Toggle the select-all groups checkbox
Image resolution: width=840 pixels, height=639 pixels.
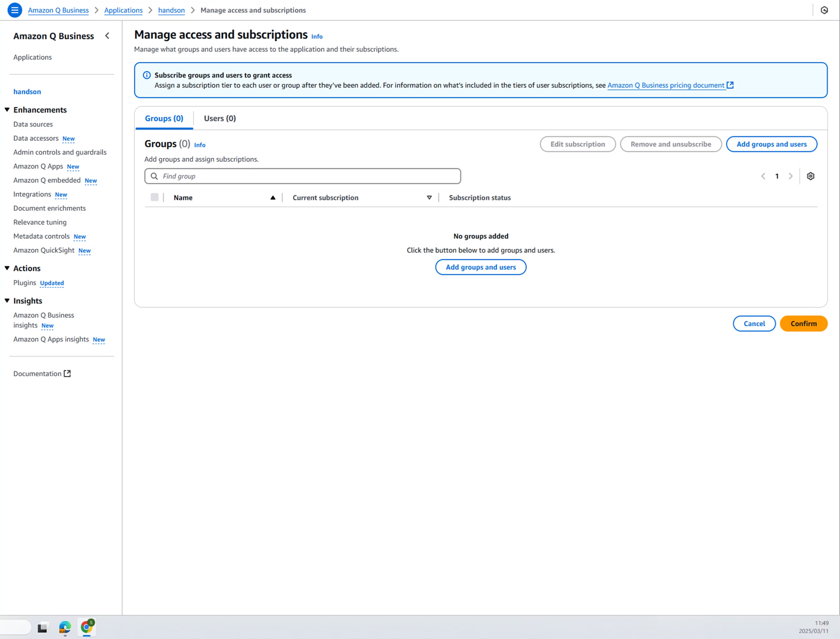154,197
